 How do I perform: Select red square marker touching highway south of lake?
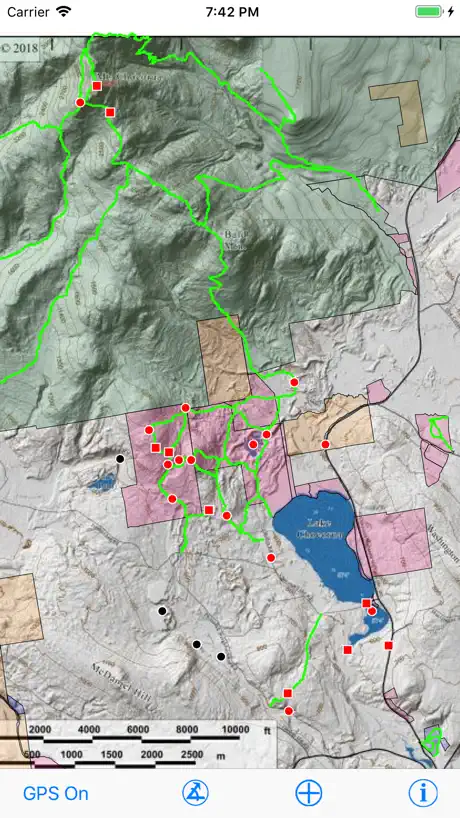coord(389,645)
